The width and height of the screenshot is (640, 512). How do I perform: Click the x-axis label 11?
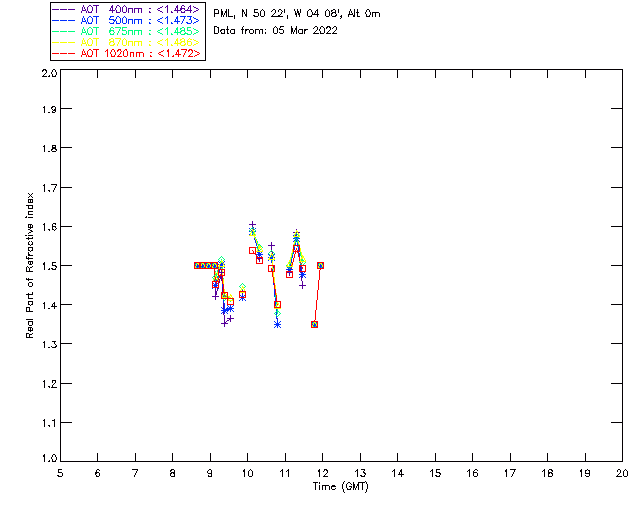(285, 473)
